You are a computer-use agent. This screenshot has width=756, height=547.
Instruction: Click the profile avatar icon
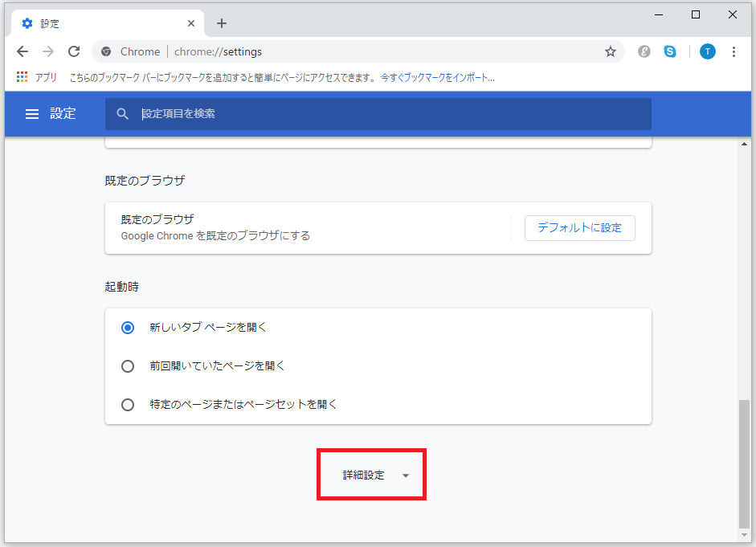[707, 51]
